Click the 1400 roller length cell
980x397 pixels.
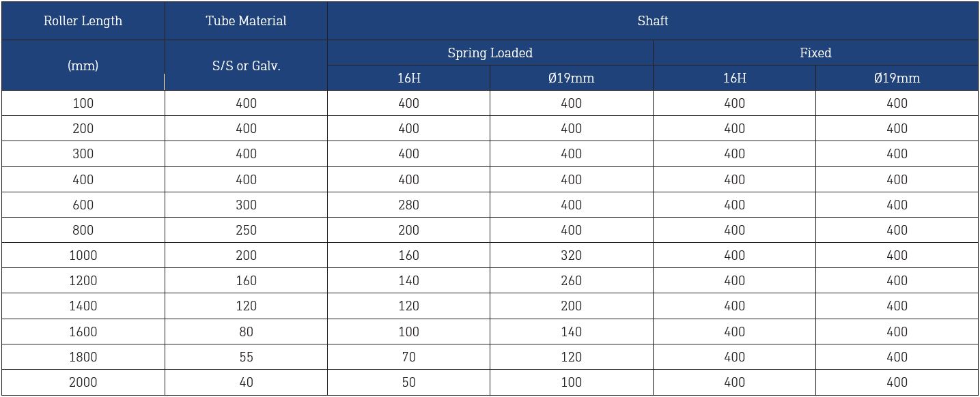[83, 306]
